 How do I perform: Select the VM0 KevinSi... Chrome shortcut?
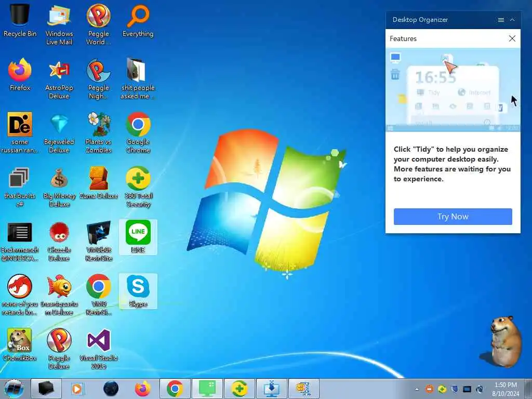click(98, 295)
